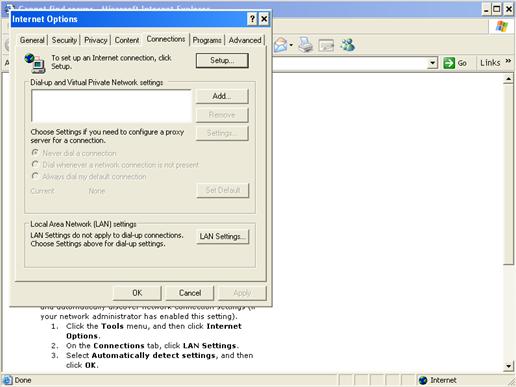Viewport: 516px width, 387px height.
Task: Open the Mail icon dropdown arrow
Action: tap(291, 45)
